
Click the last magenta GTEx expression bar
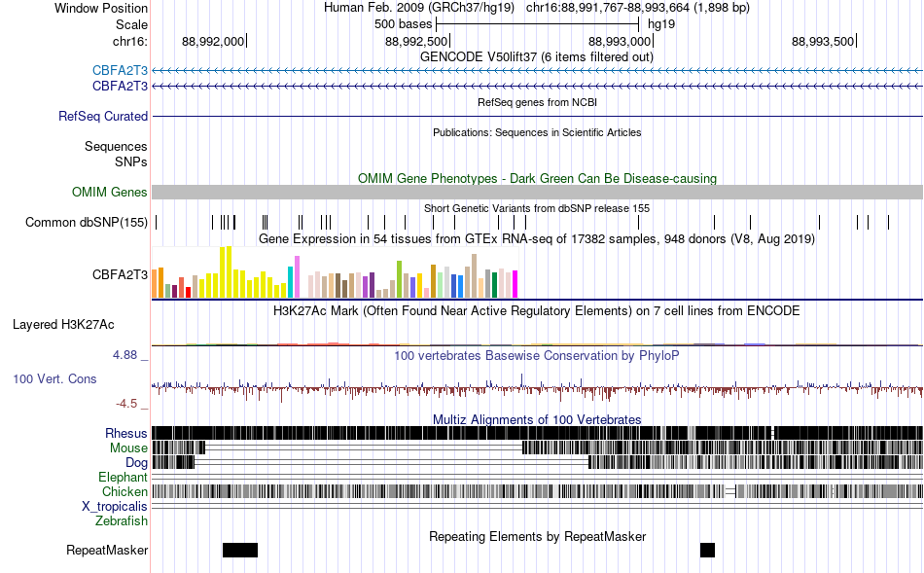(515, 284)
